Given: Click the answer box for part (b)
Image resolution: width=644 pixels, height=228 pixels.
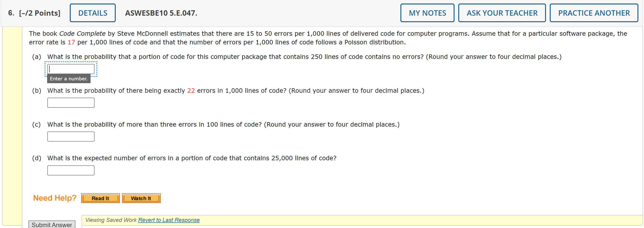Looking at the screenshot, I should 71,102.
